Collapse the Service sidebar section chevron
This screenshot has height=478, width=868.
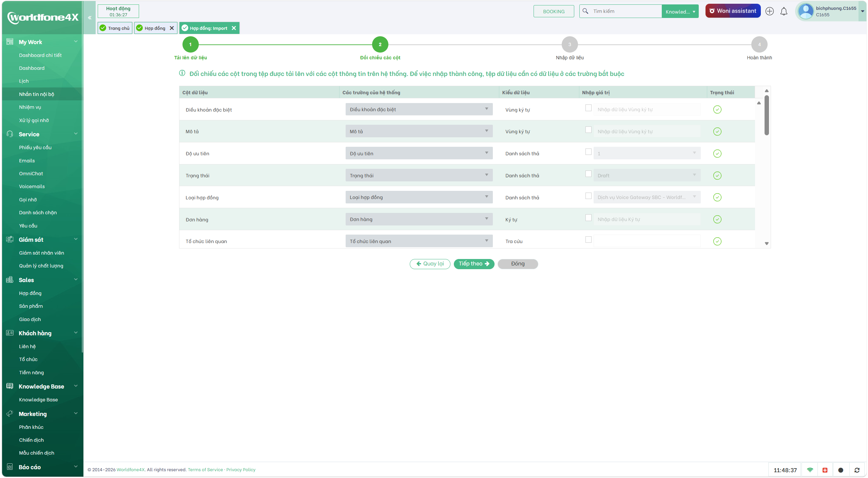click(76, 134)
